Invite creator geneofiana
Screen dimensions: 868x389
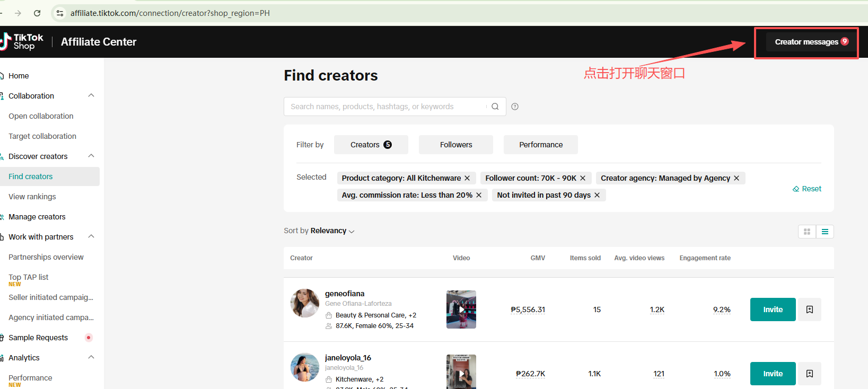(x=773, y=310)
